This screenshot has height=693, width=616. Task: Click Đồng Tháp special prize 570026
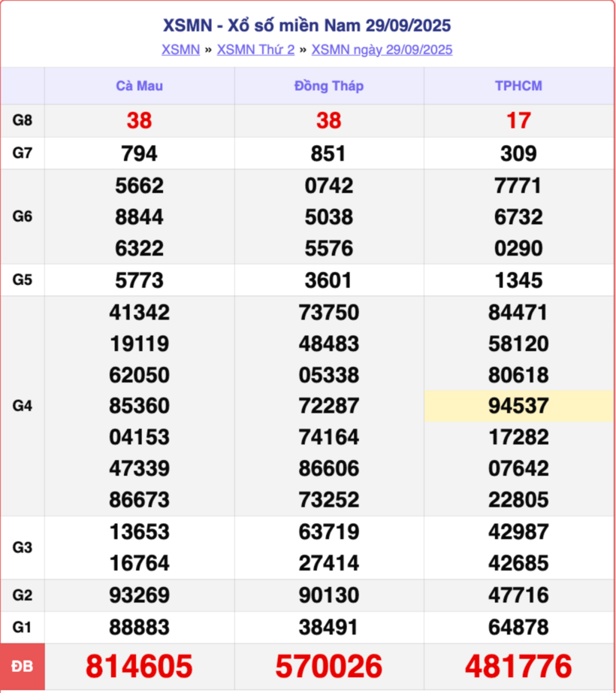pos(328,667)
